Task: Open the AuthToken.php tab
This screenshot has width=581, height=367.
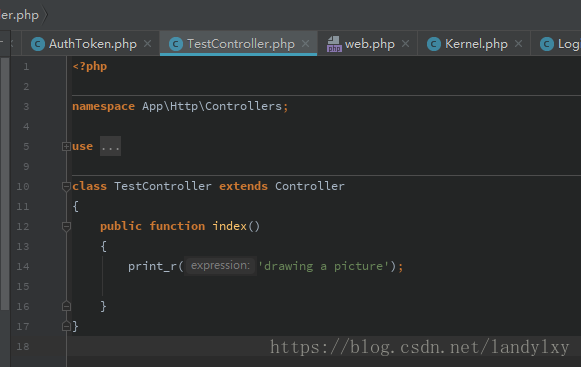Action: click(x=91, y=44)
